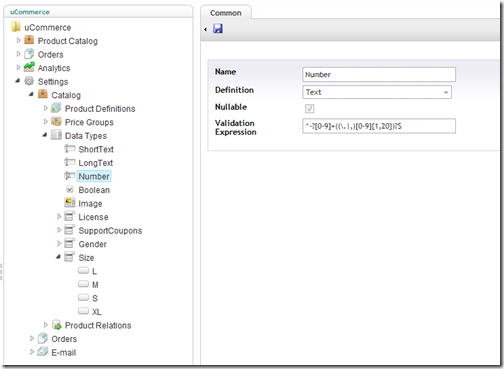The height and width of the screenshot is (369, 504).
Task: Select the LongText data type
Action: pyautogui.click(x=96, y=163)
